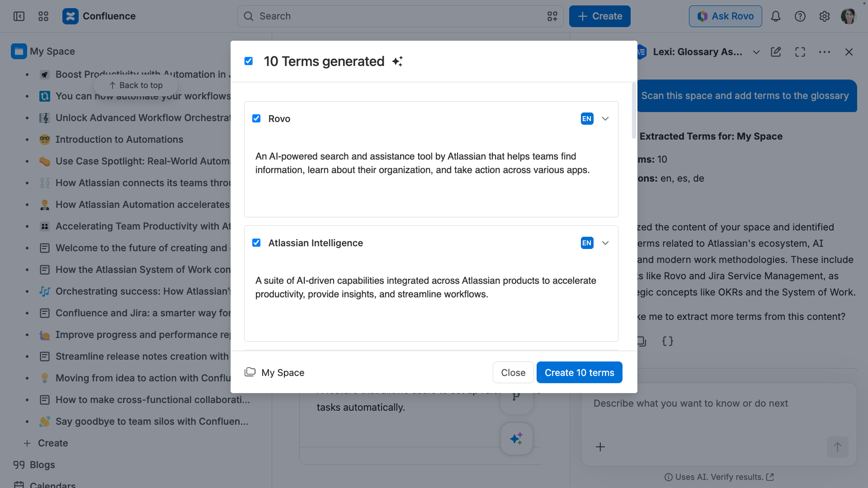Expand Rovo chat to full screen

800,52
